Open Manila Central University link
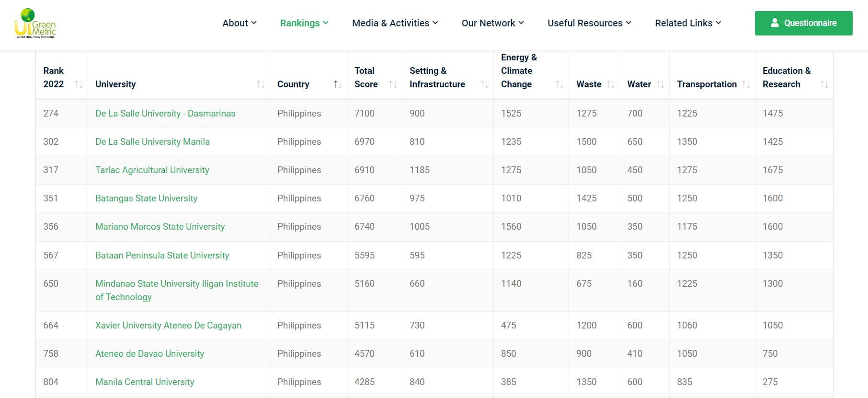Screen dimensions: 868x398 click(x=145, y=382)
